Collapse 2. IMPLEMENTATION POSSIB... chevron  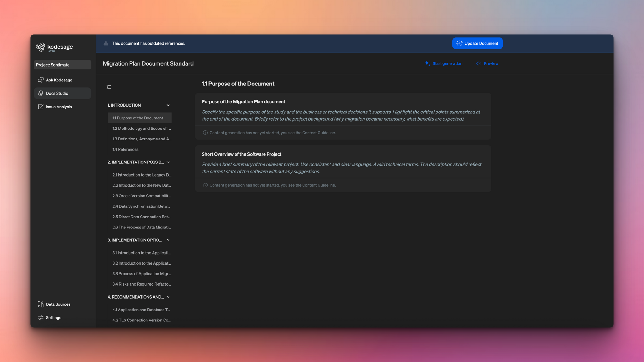point(168,162)
